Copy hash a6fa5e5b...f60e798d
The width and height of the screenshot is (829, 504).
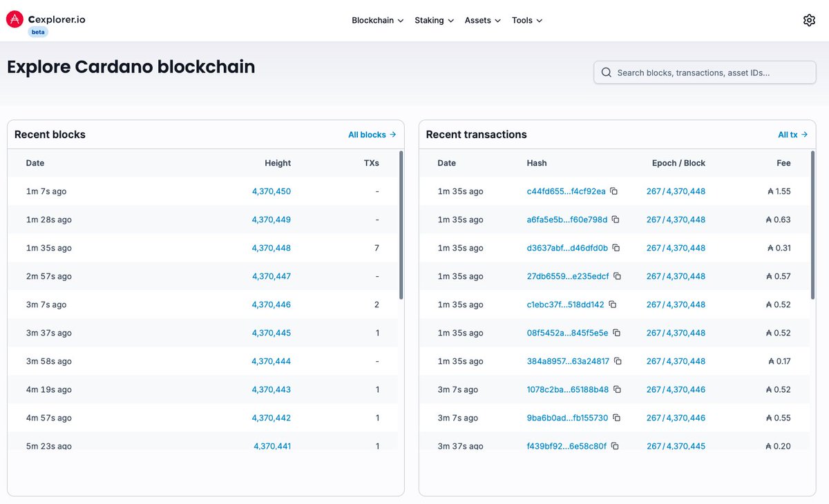(616, 220)
